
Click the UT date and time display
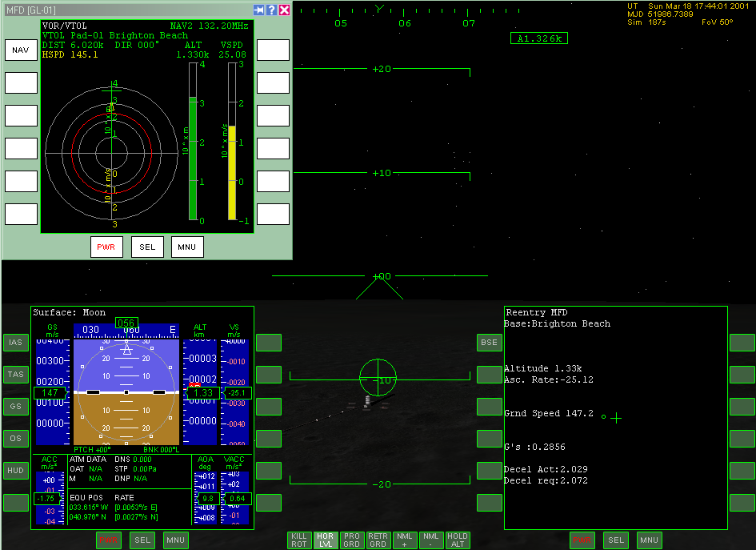[688, 6]
